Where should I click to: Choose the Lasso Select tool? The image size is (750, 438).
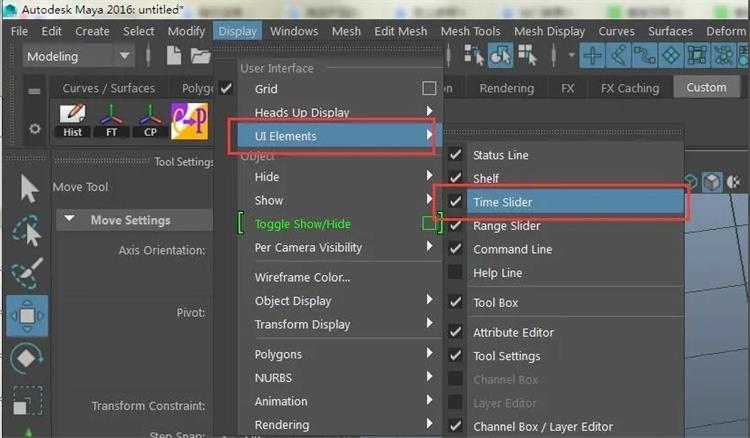coord(27,230)
